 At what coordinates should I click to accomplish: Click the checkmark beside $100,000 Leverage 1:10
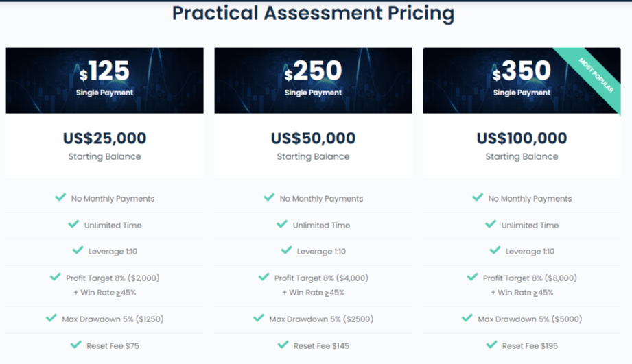coord(495,250)
